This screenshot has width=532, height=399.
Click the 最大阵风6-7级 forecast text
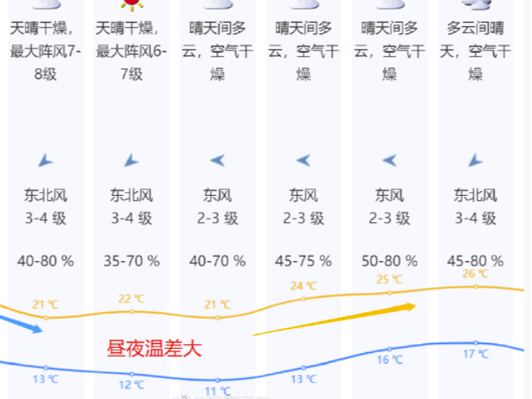(x=131, y=62)
